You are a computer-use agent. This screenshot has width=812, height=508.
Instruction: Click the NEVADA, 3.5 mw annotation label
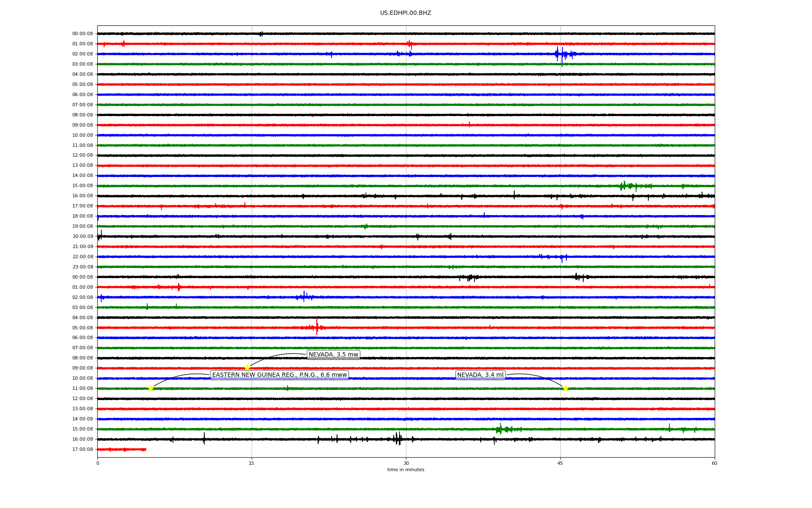[333, 355]
